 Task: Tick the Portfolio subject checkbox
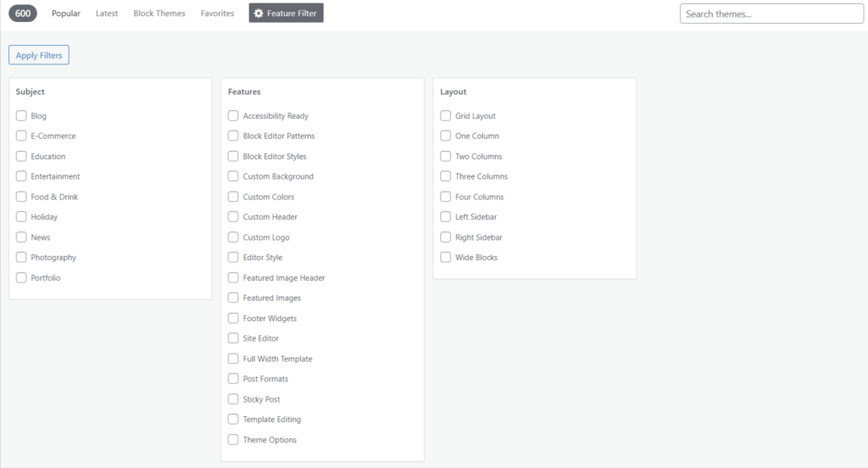[21, 277]
